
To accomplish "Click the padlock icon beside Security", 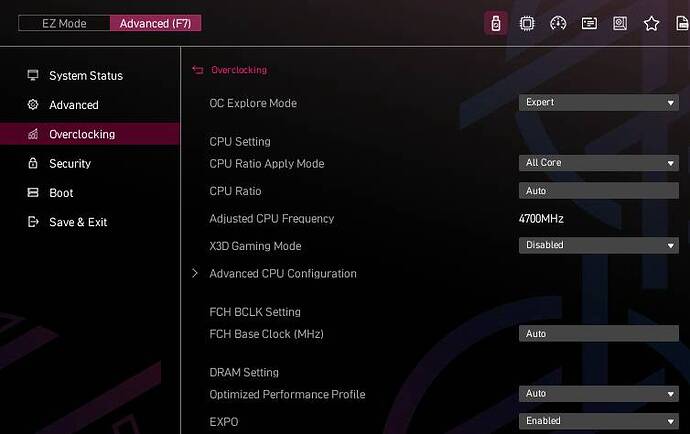I will click(x=33, y=163).
